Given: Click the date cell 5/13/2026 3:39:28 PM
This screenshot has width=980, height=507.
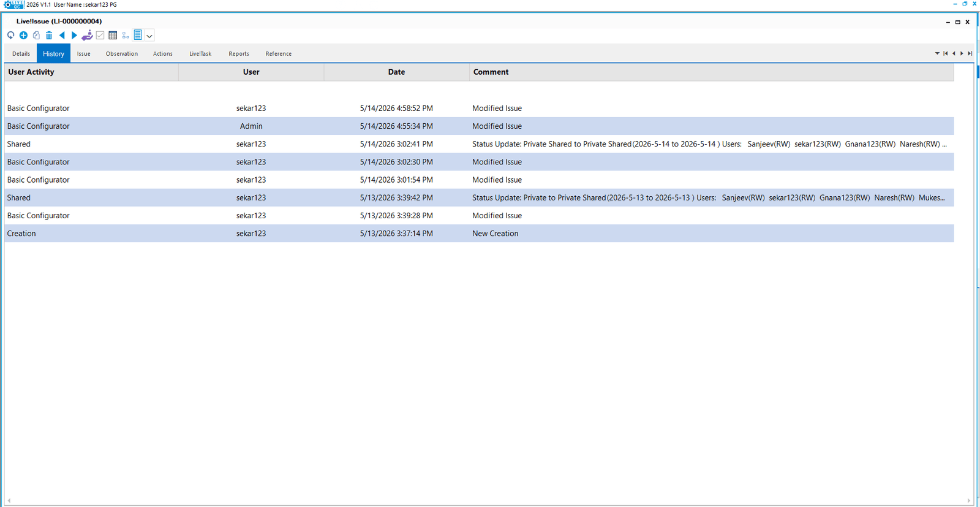Looking at the screenshot, I should click(396, 216).
